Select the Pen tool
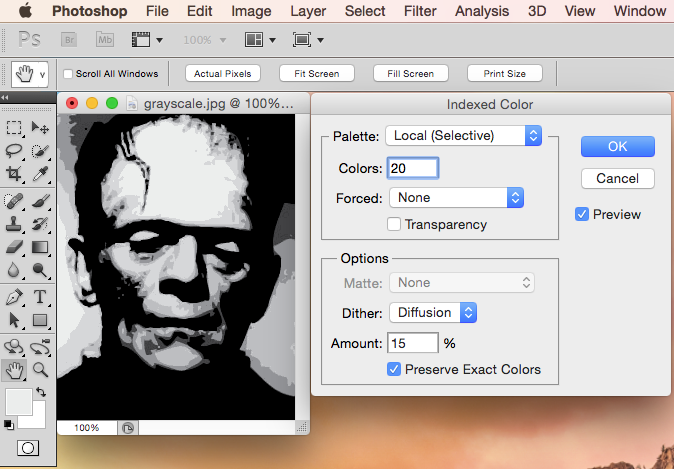 click(15, 297)
